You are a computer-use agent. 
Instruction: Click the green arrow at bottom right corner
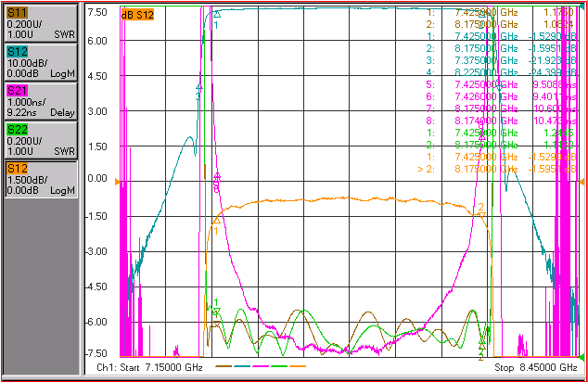pyautogui.click(x=582, y=357)
